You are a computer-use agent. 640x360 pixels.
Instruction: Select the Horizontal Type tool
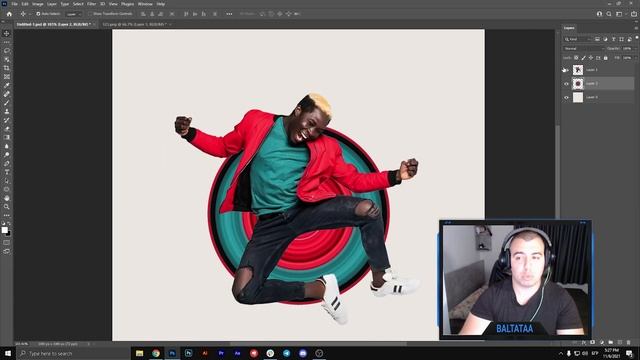(7, 172)
